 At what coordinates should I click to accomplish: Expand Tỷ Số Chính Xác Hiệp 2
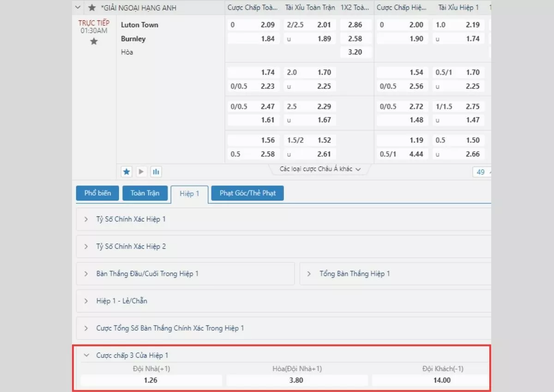[x=283, y=247]
